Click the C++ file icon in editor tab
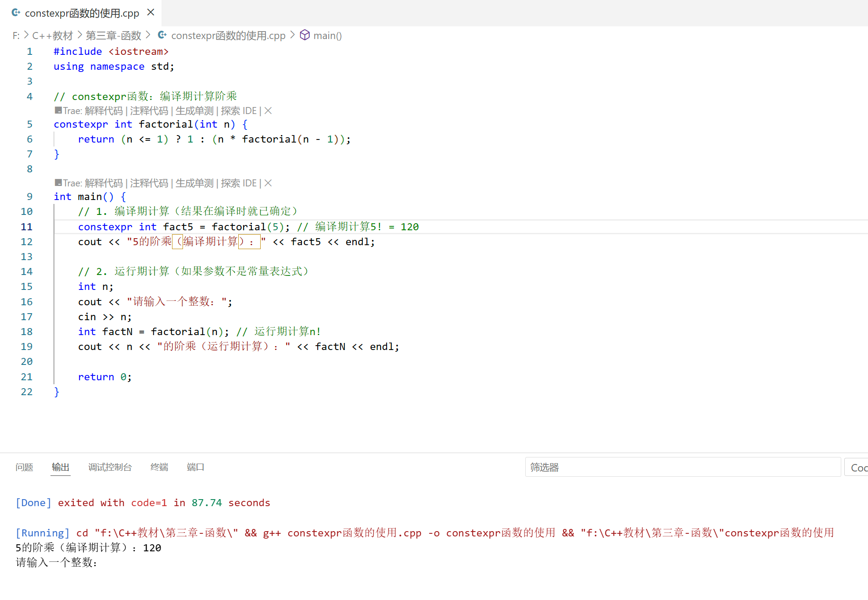This screenshot has height=600, width=868. click(x=16, y=13)
